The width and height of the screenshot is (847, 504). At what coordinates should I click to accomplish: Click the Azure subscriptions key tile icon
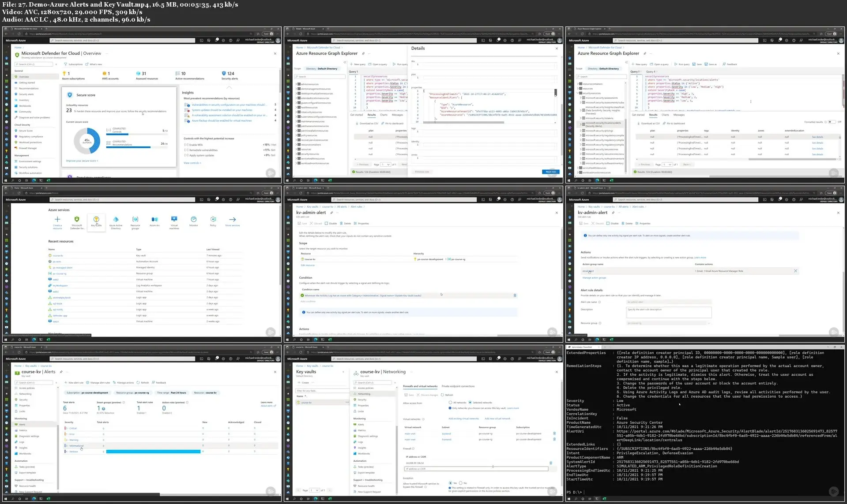point(64,74)
